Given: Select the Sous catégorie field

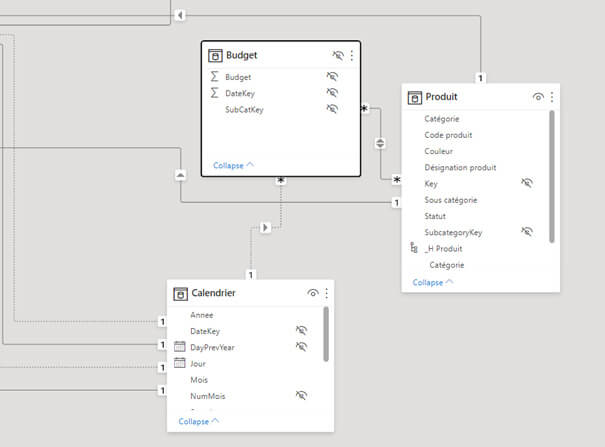Looking at the screenshot, I should click(451, 200).
